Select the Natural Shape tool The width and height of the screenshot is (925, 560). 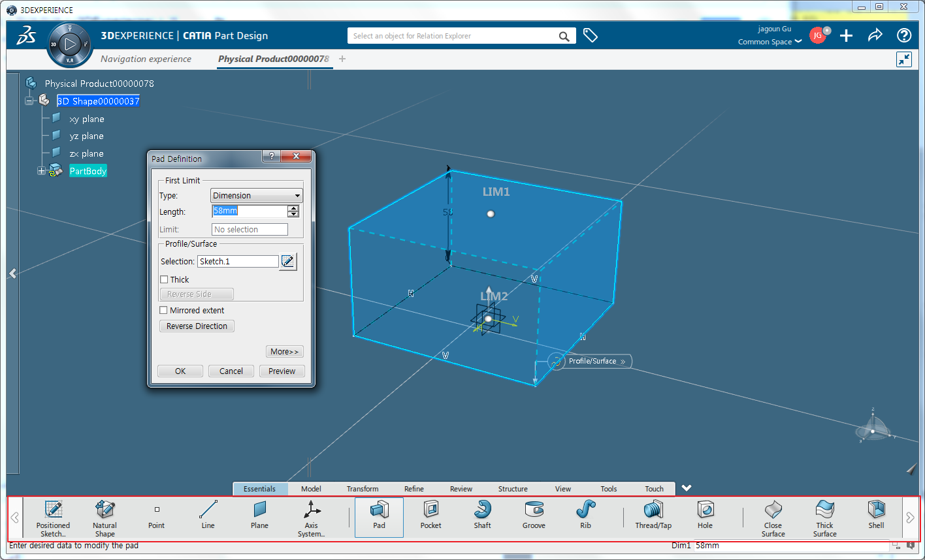(105, 518)
